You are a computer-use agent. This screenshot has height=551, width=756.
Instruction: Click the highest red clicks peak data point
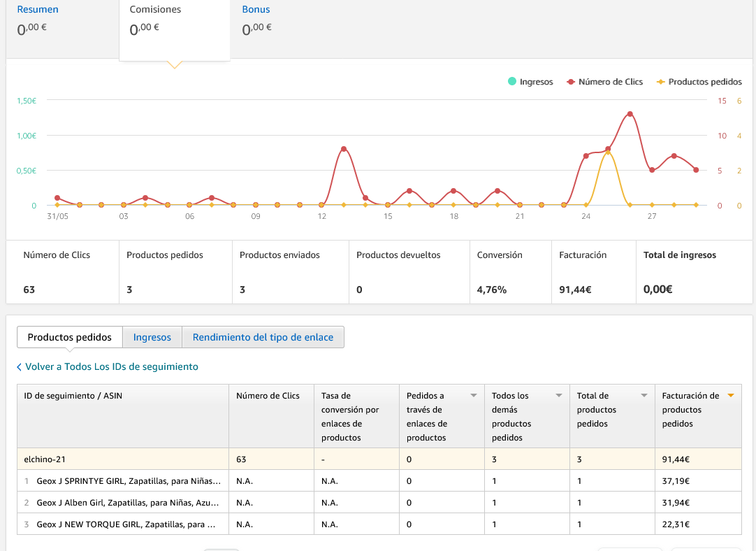point(630,115)
